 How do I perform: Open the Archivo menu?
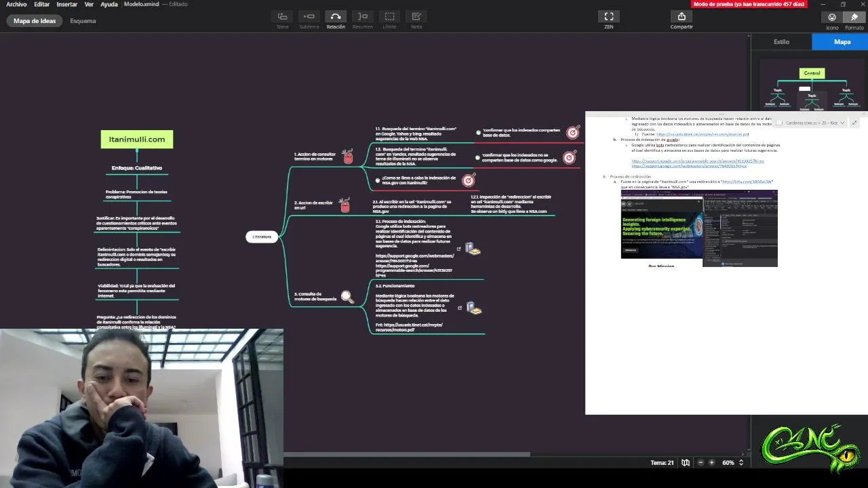click(16, 4)
